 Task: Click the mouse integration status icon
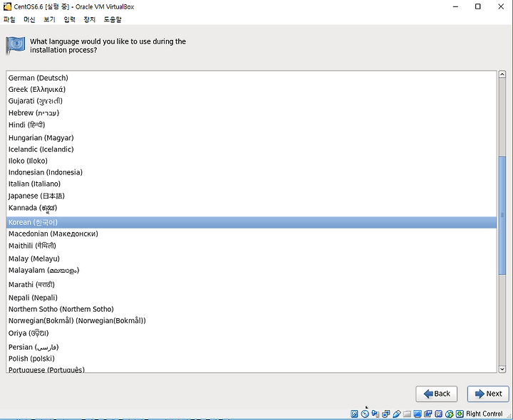tap(449, 414)
